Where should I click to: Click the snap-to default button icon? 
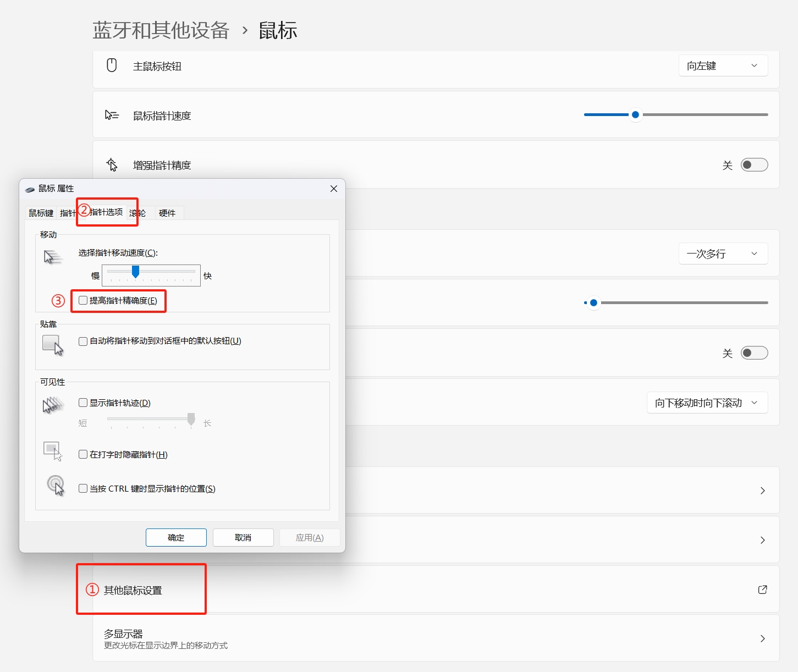(x=53, y=345)
